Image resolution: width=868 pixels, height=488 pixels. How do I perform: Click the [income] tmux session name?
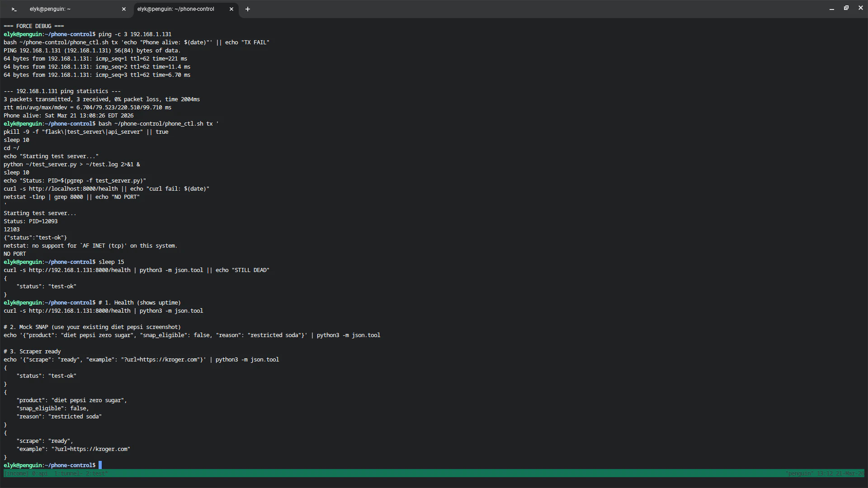pos(16,474)
